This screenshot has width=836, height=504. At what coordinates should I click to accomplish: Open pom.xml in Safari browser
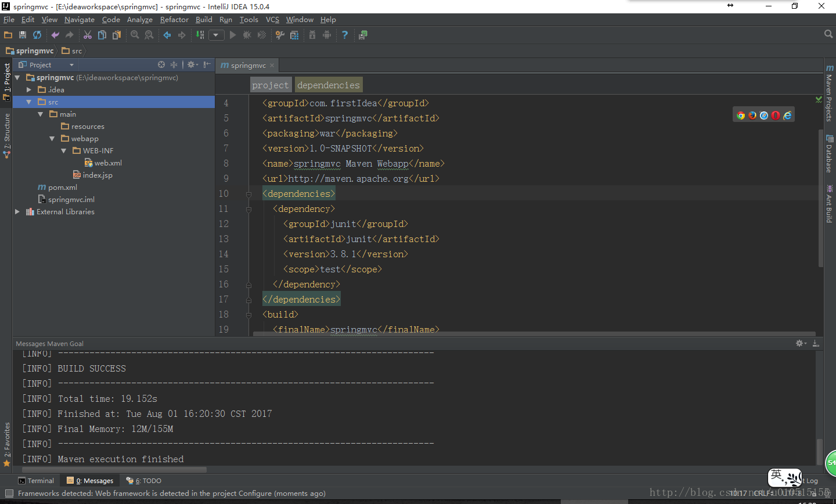coord(764,116)
